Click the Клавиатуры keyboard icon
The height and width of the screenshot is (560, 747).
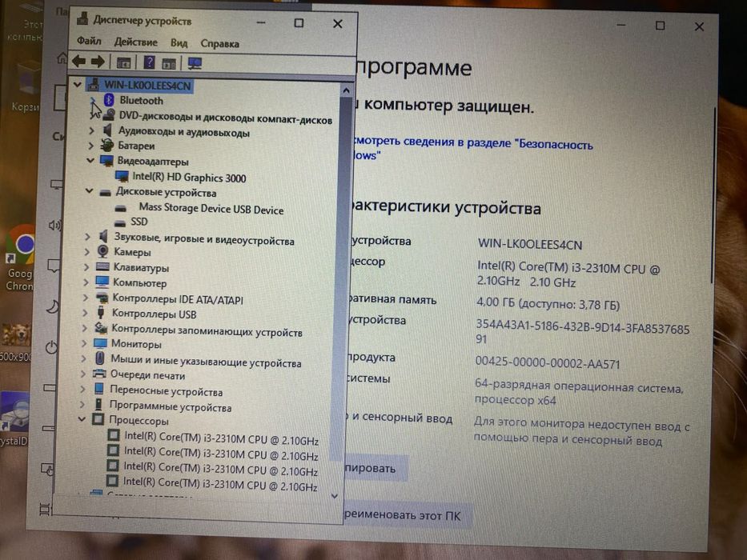click(x=102, y=266)
